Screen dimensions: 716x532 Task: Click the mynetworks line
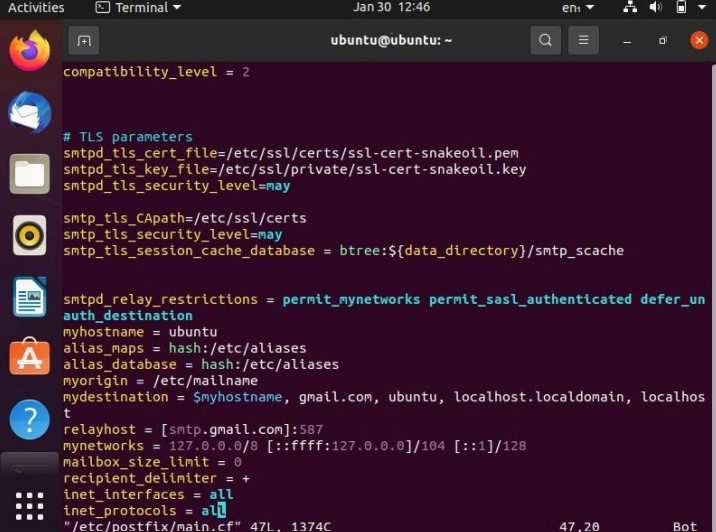click(x=295, y=446)
